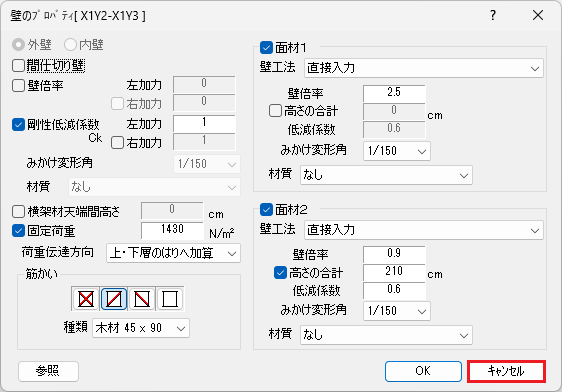This screenshot has width=562, height=392.
Task: Toggle 高さの合計 checkbox under 面材2
Action: point(280,273)
